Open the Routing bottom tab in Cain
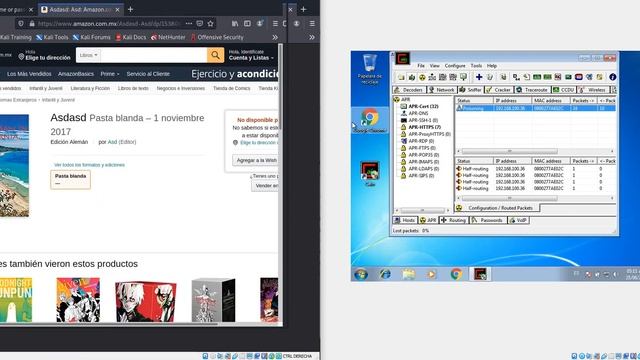This screenshot has width=640, height=360. (453, 220)
